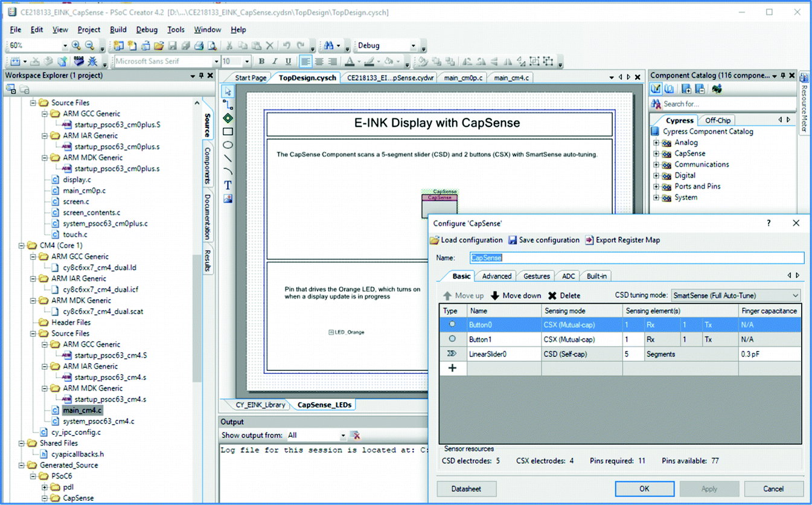Viewport: 812px width, 505px height.
Task: Select the Wire drawing tool
Action: coord(228,105)
